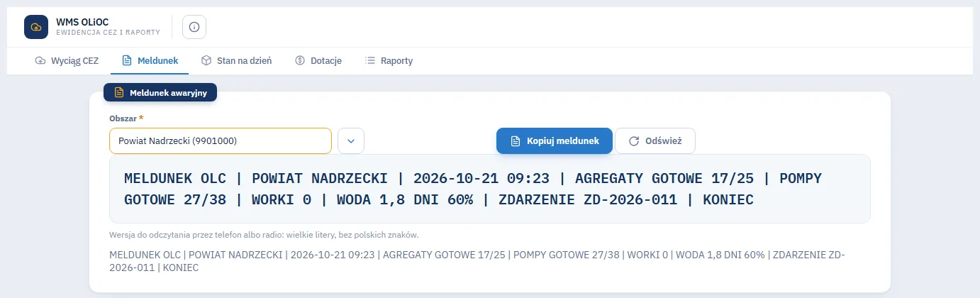Click the WMS OLiOC title text
The width and height of the screenshot is (980, 298).
pyautogui.click(x=83, y=21)
